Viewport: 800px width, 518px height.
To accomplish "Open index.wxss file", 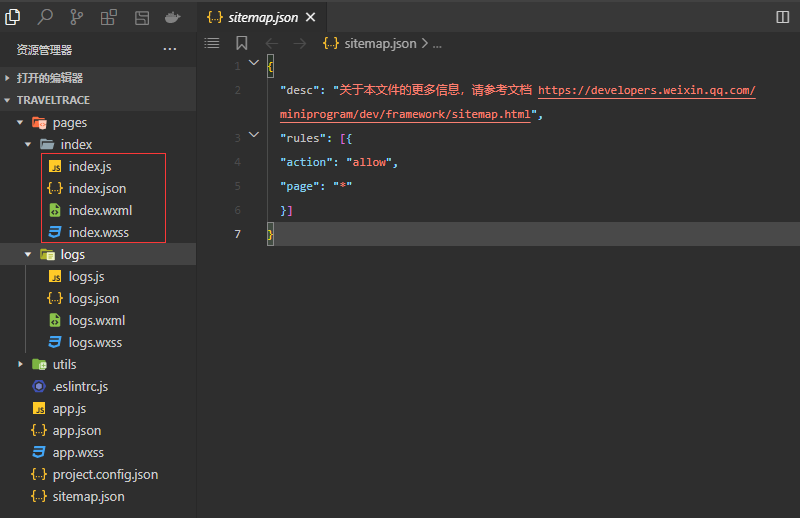I will (99, 232).
